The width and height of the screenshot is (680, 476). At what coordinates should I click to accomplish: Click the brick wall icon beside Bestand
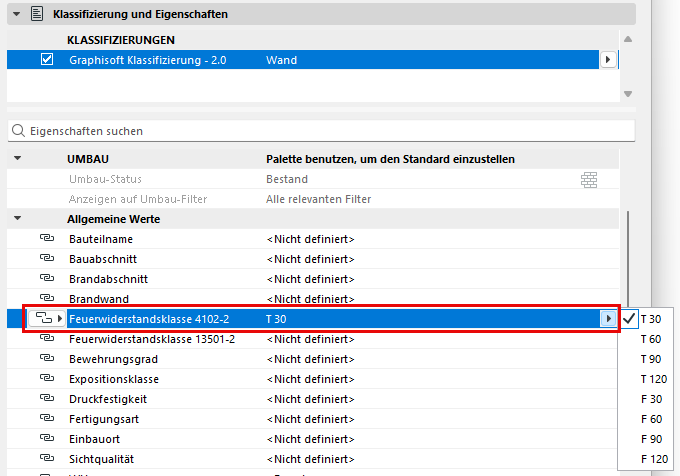(589, 179)
